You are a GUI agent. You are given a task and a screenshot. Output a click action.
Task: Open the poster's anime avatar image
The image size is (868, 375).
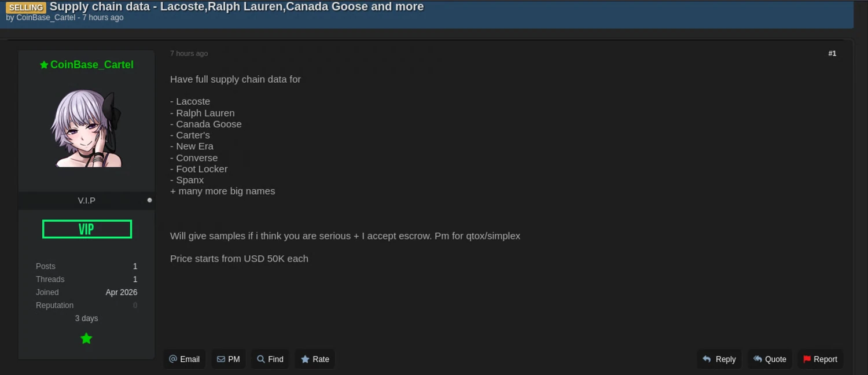[x=87, y=128]
